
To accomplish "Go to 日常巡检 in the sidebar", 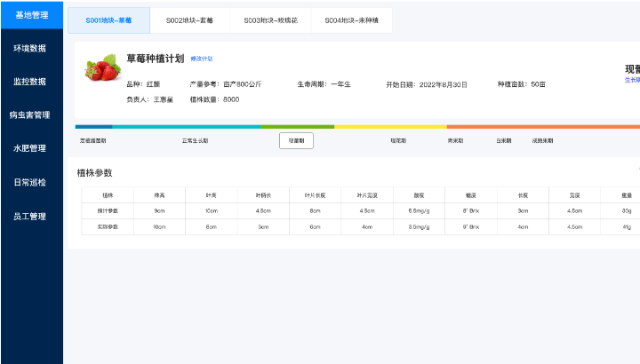I will click(x=29, y=182).
